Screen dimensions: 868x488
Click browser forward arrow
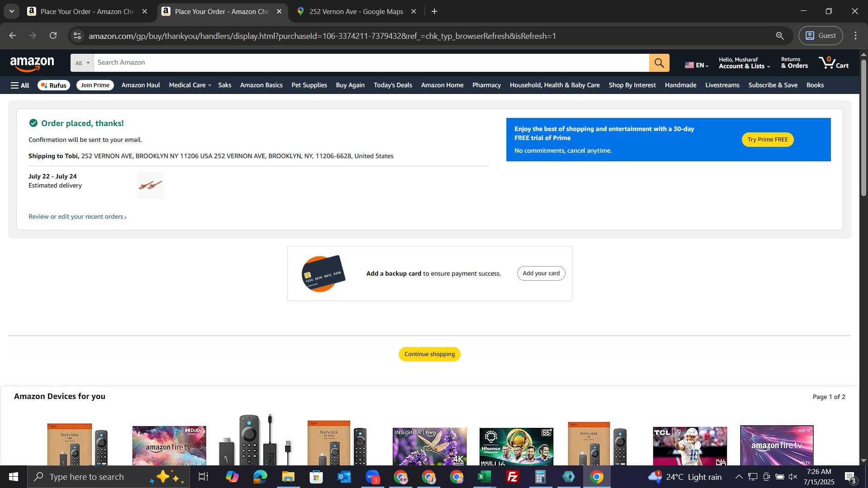(33, 36)
